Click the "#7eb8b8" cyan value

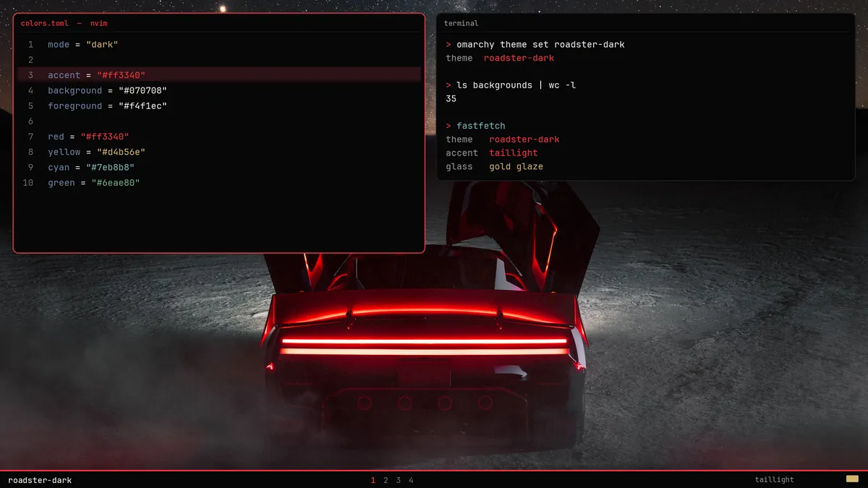(x=111, y=168)
